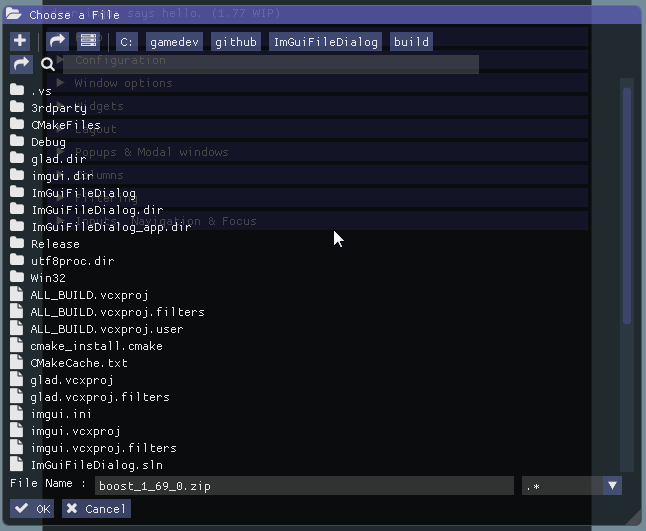
Task: Click the drives list icon
Action: [88, 41]
